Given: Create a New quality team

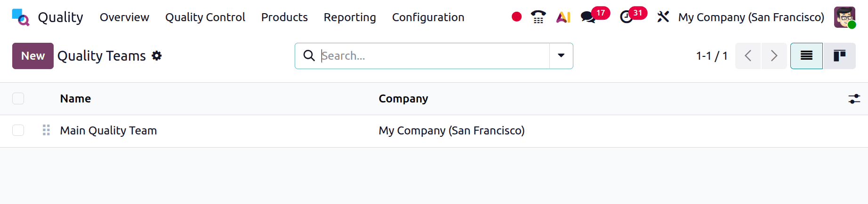Looking at the screenshot, I should tap(33, 56).
